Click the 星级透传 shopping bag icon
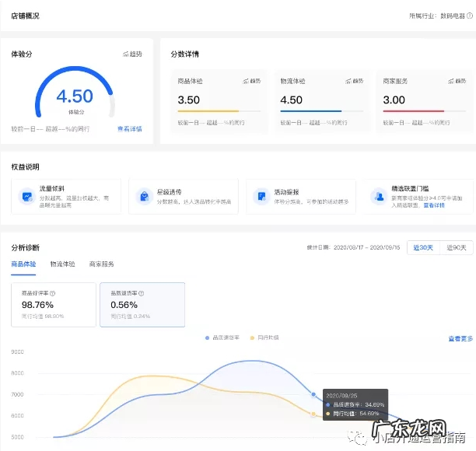Image resolution: width=476 pixels, height=451 pixels. (145, 197)
